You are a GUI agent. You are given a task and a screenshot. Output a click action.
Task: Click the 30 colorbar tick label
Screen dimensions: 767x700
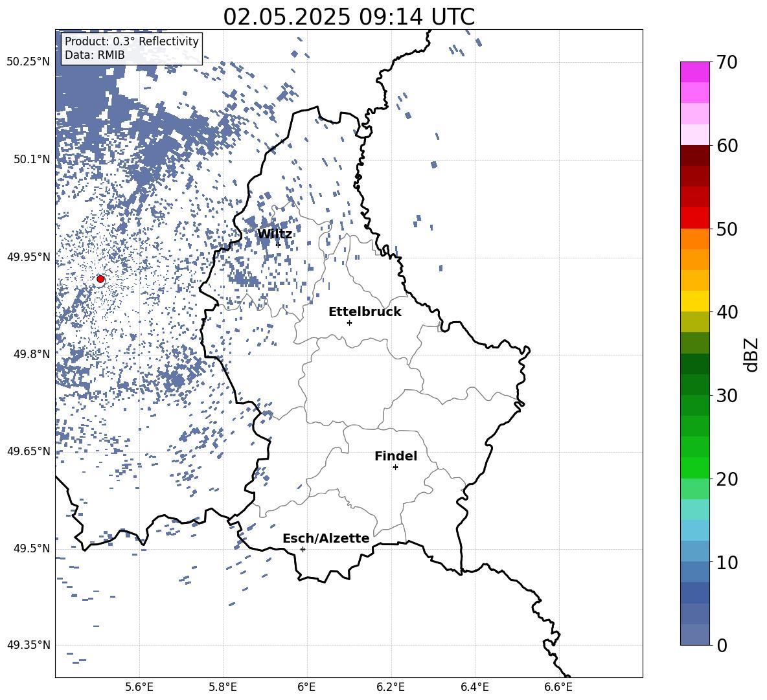click(x=727, y=396)
